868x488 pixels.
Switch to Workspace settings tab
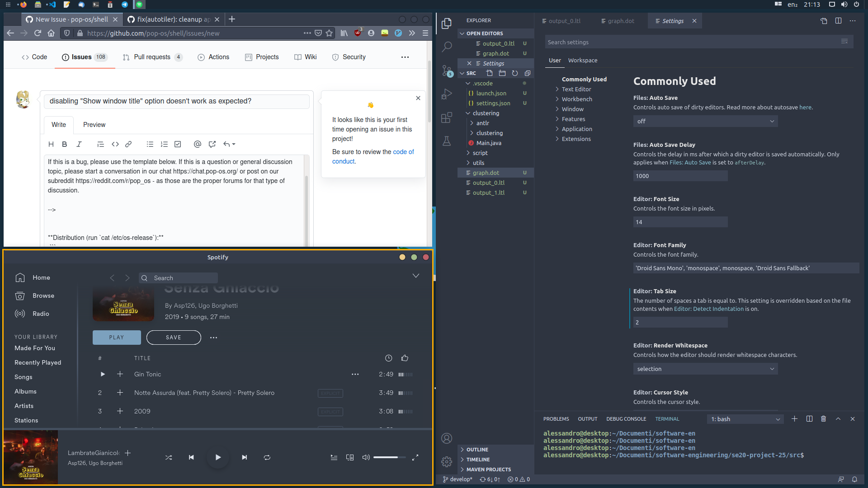point(582,60)
